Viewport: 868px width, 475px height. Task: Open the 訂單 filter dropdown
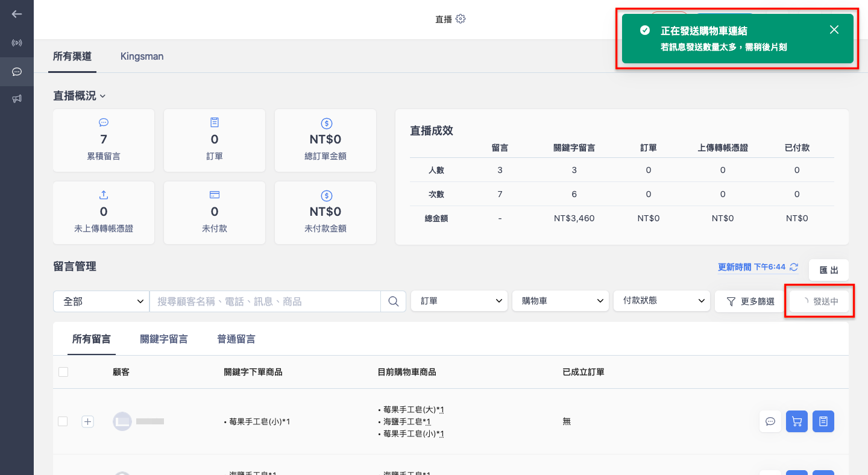pyautogui.click(x=459, y=301)
